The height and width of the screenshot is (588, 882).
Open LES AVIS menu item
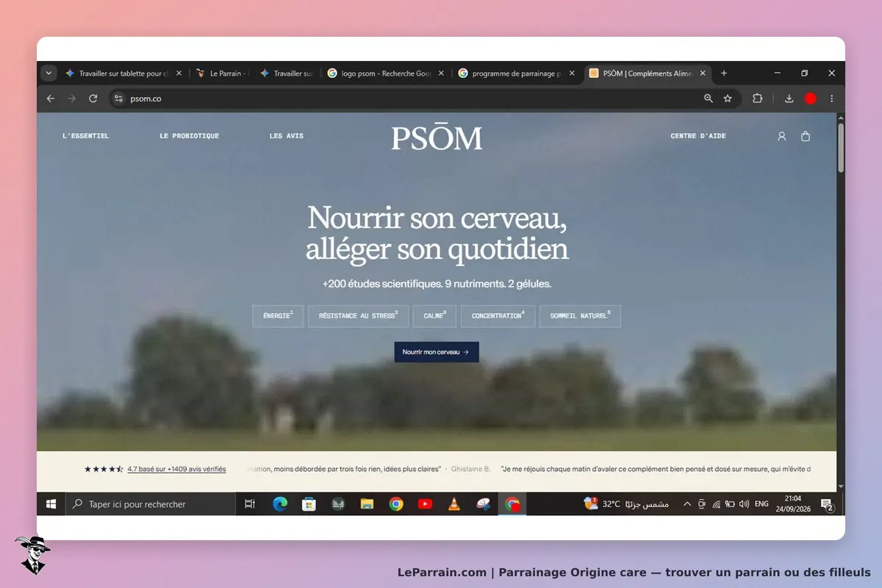coord(287,136)
